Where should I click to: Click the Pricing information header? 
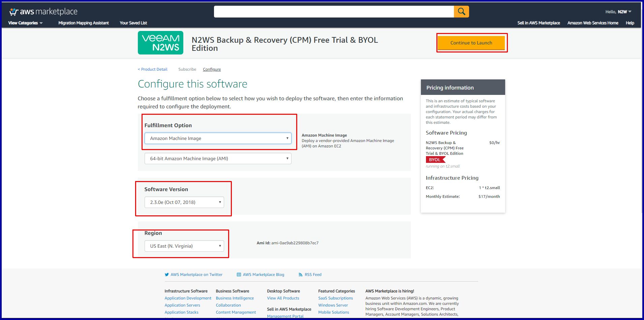463,87
